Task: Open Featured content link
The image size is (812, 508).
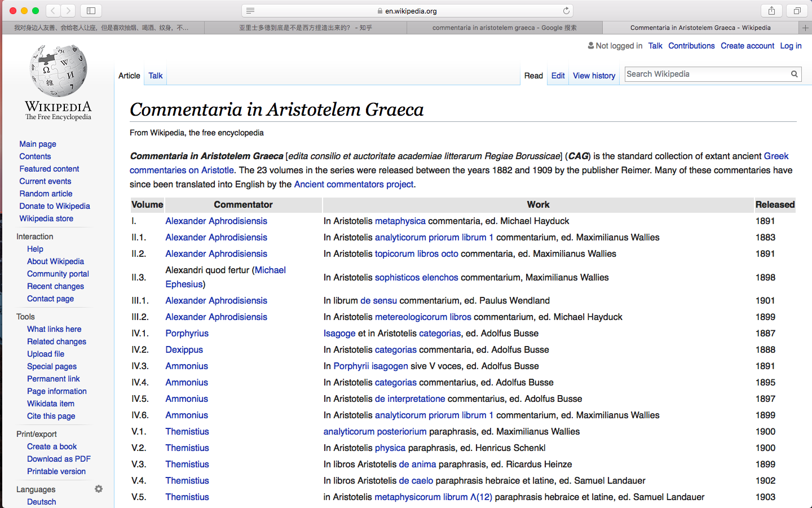Action: point(49,169)
